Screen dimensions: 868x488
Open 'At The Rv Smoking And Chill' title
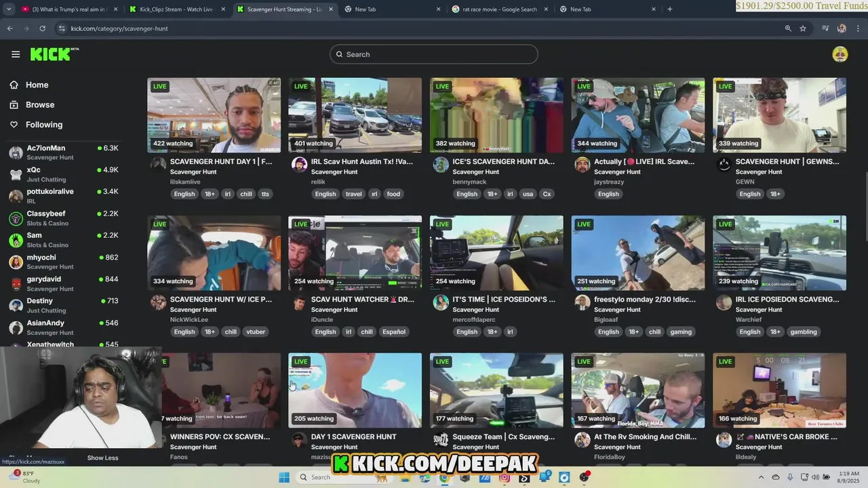point(646,436)
